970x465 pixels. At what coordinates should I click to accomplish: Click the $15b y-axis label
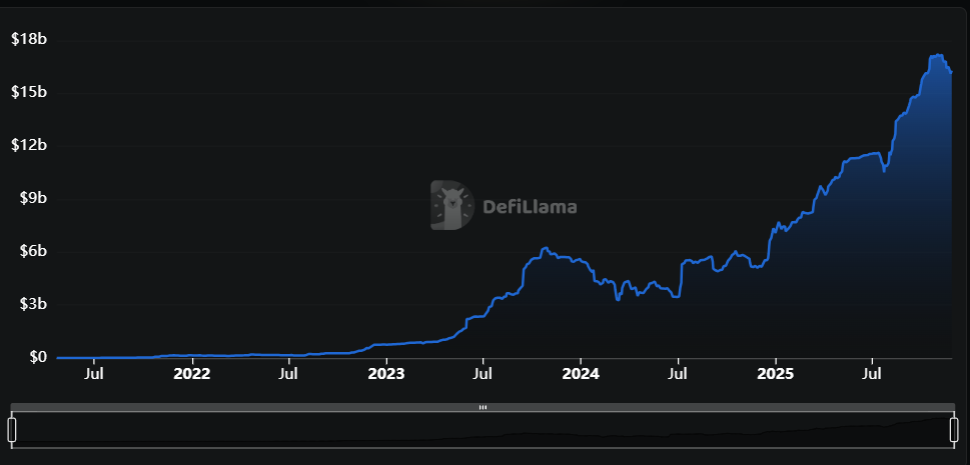(x=29, y=93)
